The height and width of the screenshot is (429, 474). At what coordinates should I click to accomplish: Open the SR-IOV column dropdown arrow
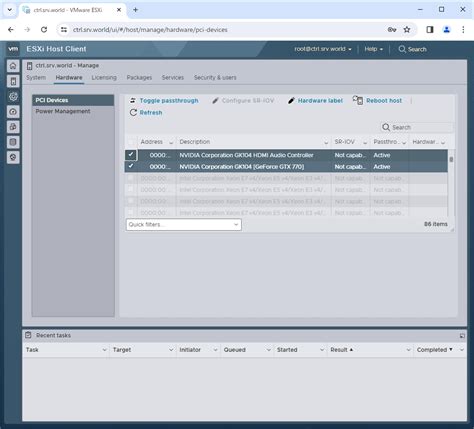click(x=365, y=142)
